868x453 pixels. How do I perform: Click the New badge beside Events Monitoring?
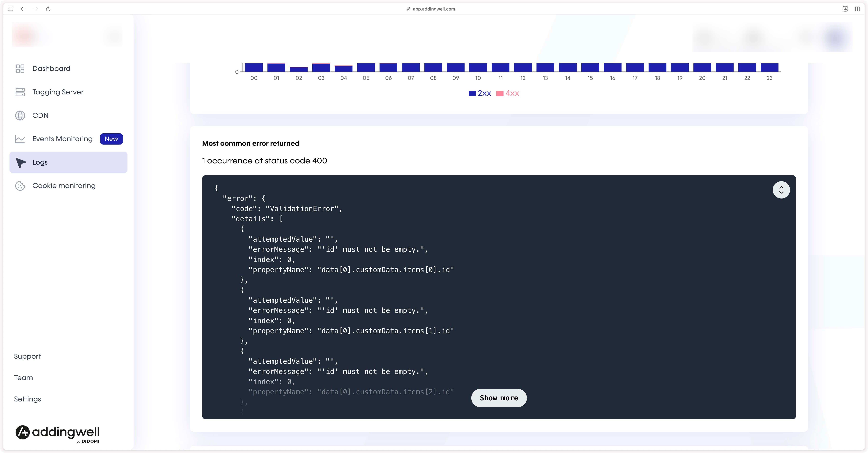111,139
